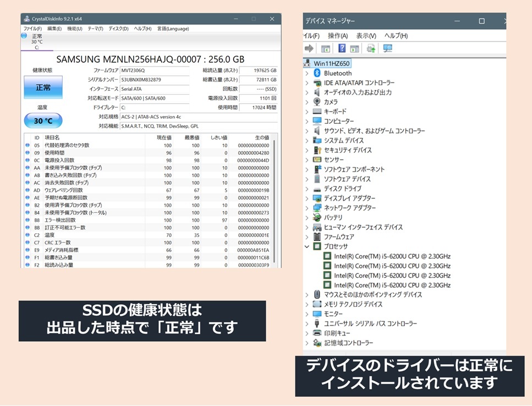Open the ディスク(D) menu in CrystalDiskInfo
Screen dimensions: 532x406
118,29
